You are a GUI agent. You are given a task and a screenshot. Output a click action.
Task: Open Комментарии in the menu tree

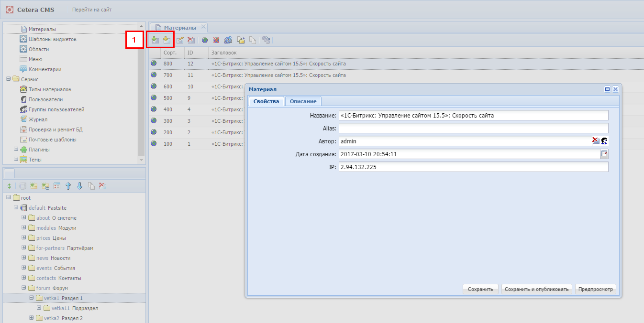pyautogui.click(x=45, y=69)
